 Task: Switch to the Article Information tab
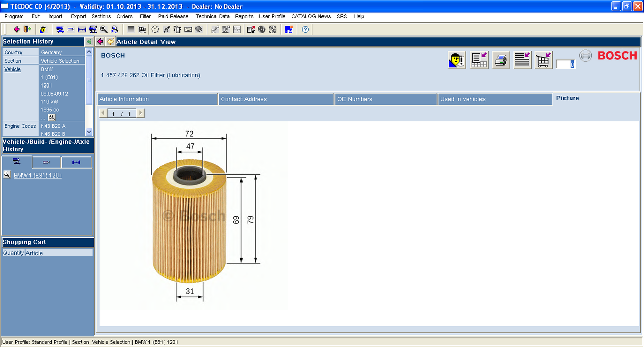(x=157, y=99)
